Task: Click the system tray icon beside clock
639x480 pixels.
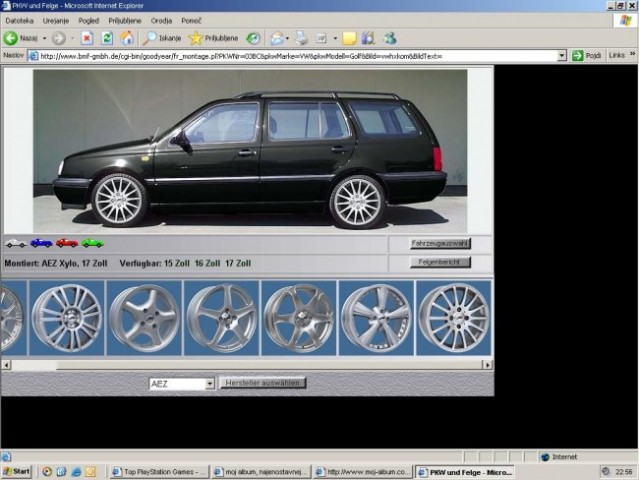Action: pyautogui.click(x=606, y=471)
